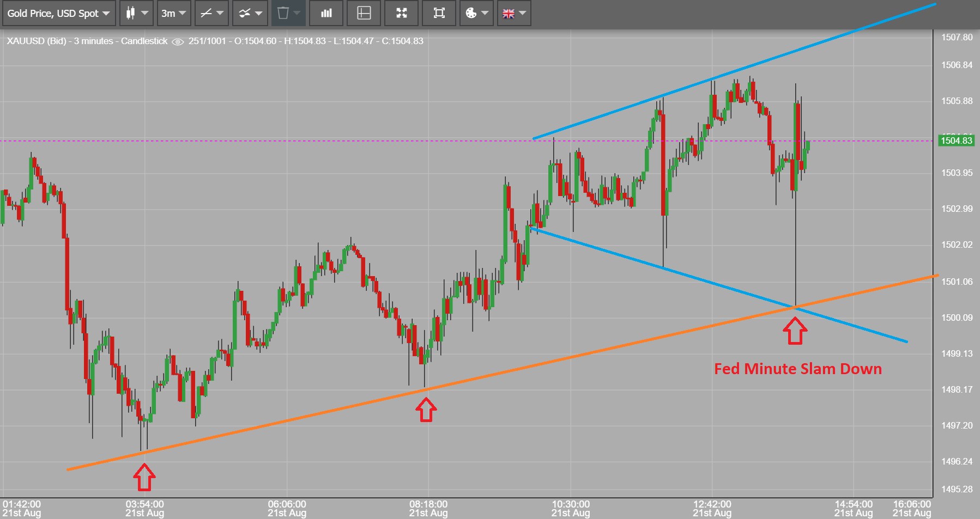Click the 16:06:00 21st Aug time label

coord(912,509)
